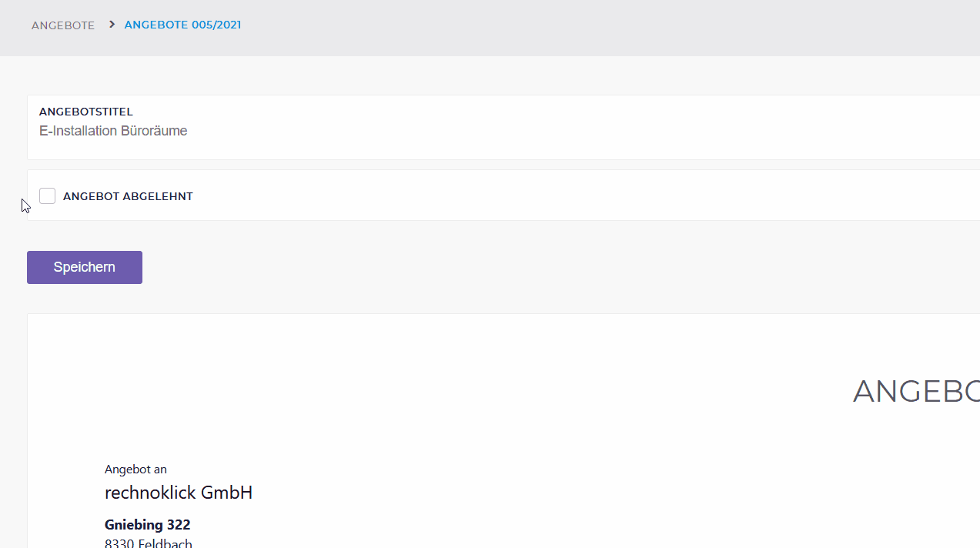Image resolution: width=980 pixels, height=548 pixels.
Task: Click the postal line 8330 Feldbach
Action: coord(149,543)
